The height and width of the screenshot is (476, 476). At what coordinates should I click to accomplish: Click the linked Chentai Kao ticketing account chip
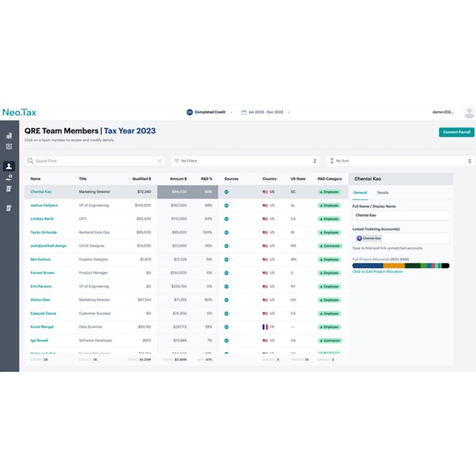(369, 238)
